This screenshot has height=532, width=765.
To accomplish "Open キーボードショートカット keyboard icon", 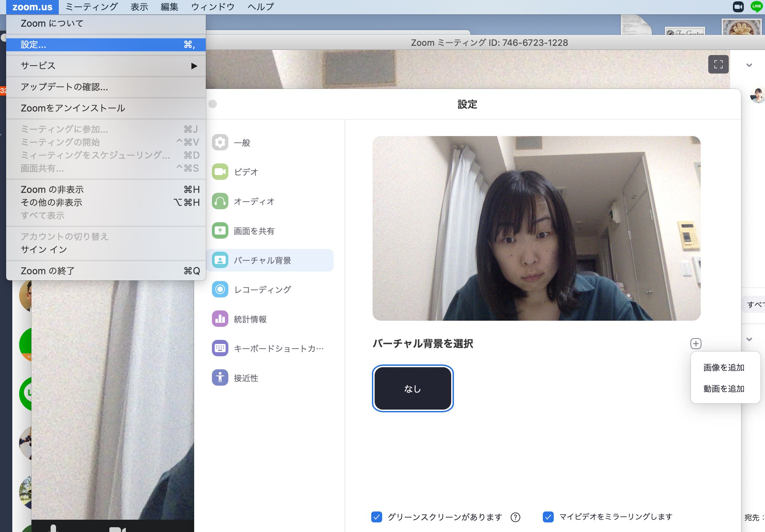I will [220, 348].
